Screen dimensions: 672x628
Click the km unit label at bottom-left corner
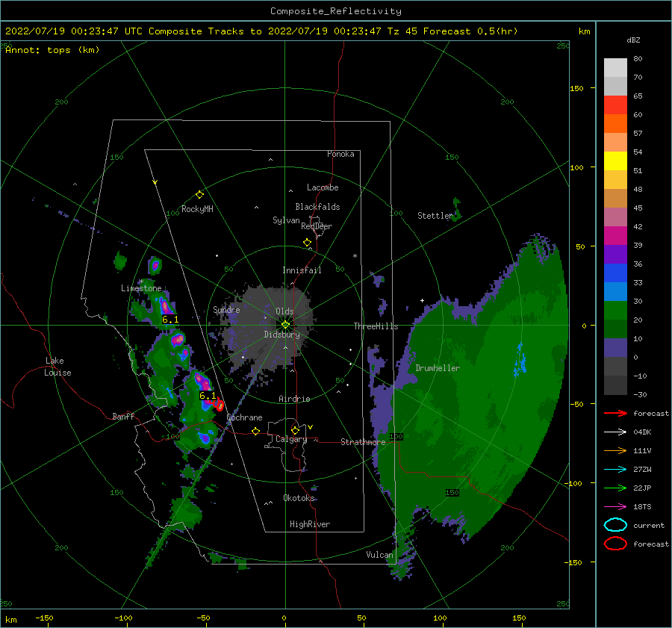point(11,620)
